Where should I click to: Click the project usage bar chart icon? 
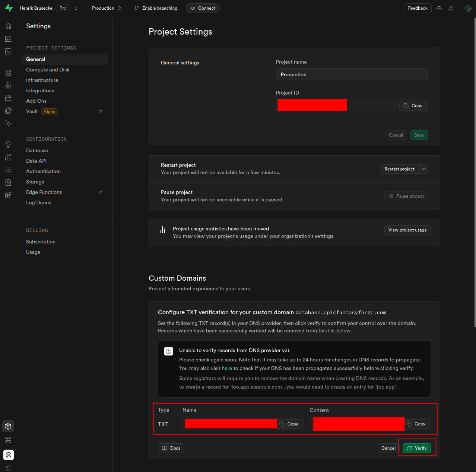click(x=162, y=230)
